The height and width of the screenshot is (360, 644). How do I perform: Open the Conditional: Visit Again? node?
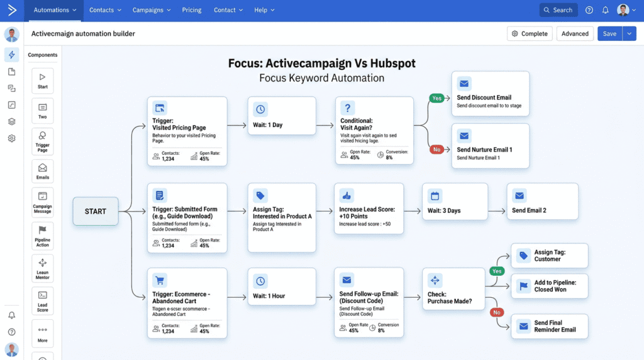(x=374, y=130)
